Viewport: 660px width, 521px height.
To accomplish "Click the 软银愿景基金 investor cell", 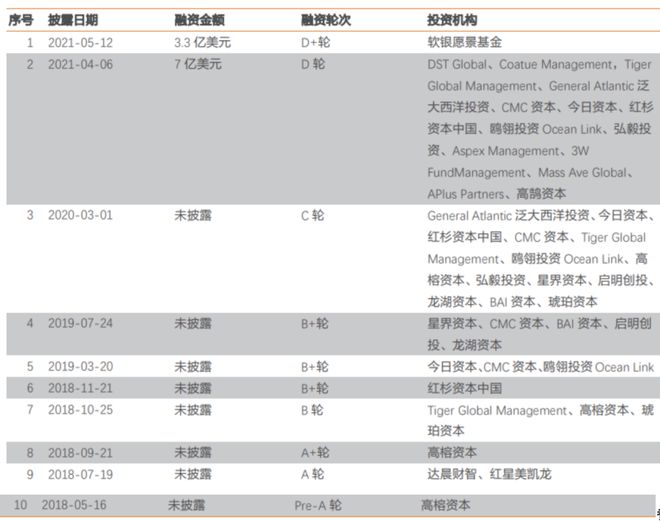I will [465, 42].
